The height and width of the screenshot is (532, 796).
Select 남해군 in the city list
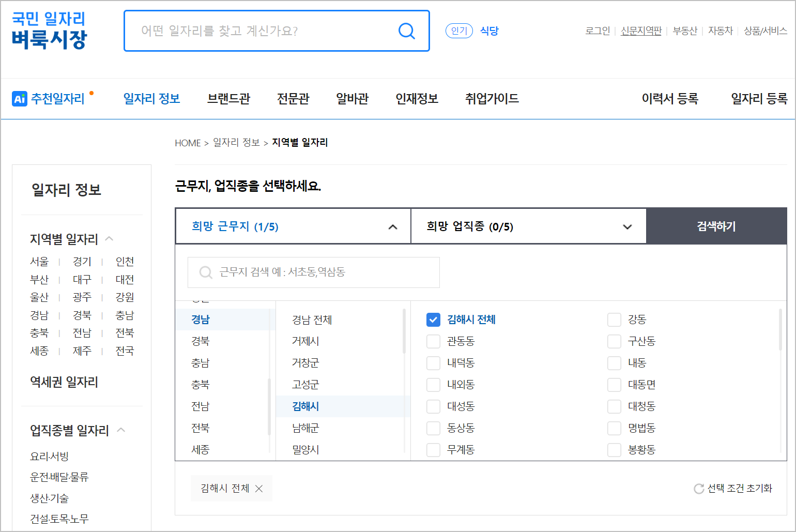coord(305,428)
